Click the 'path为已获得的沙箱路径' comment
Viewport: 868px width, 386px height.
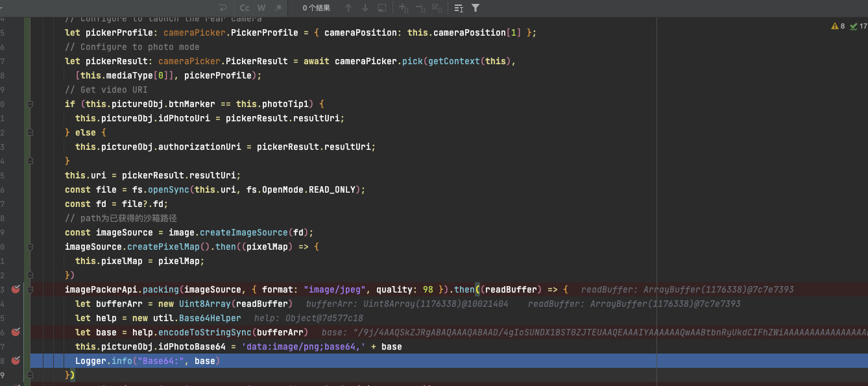[x=121, y=218]
